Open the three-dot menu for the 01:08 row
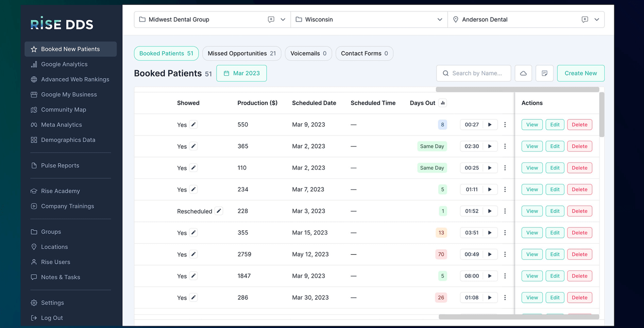644x328 pixels. [x=505, y=297]
